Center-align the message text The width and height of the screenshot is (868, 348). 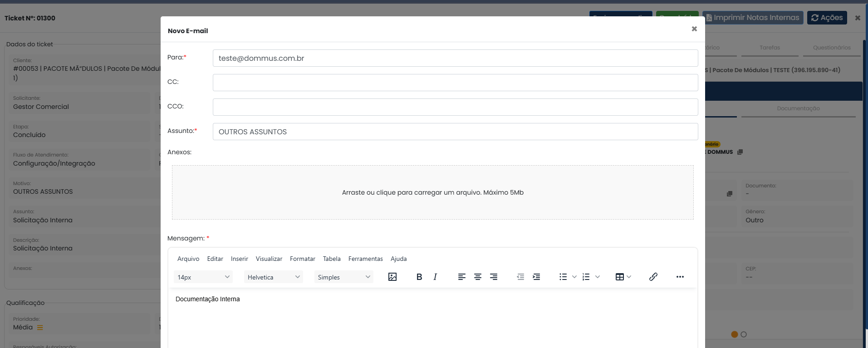click(478, 277)
